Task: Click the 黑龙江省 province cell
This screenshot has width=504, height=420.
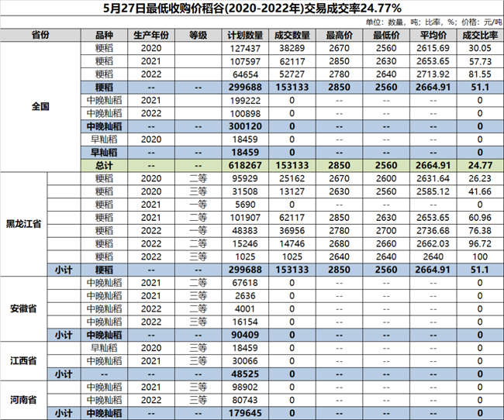Action: click(23, 222)
